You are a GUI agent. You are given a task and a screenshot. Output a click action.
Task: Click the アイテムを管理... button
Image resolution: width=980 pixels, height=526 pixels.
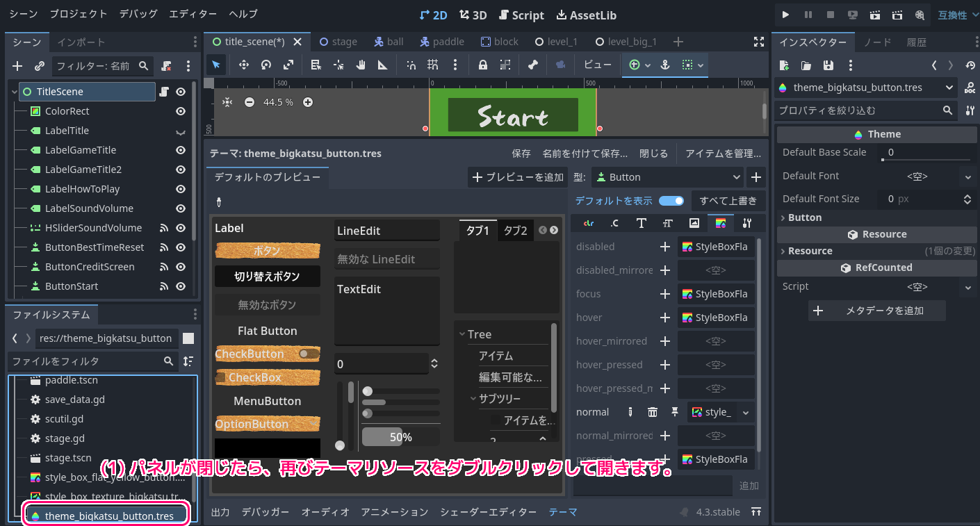pos(723,154)
